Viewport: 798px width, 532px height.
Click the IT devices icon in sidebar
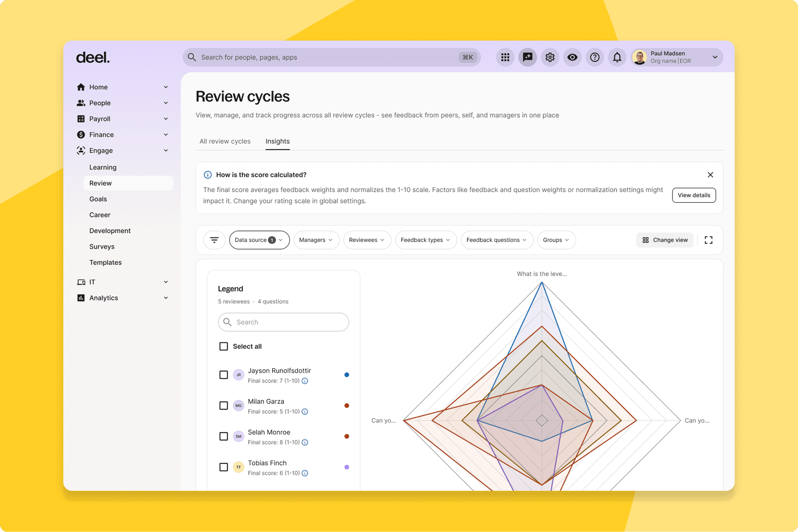81,282
